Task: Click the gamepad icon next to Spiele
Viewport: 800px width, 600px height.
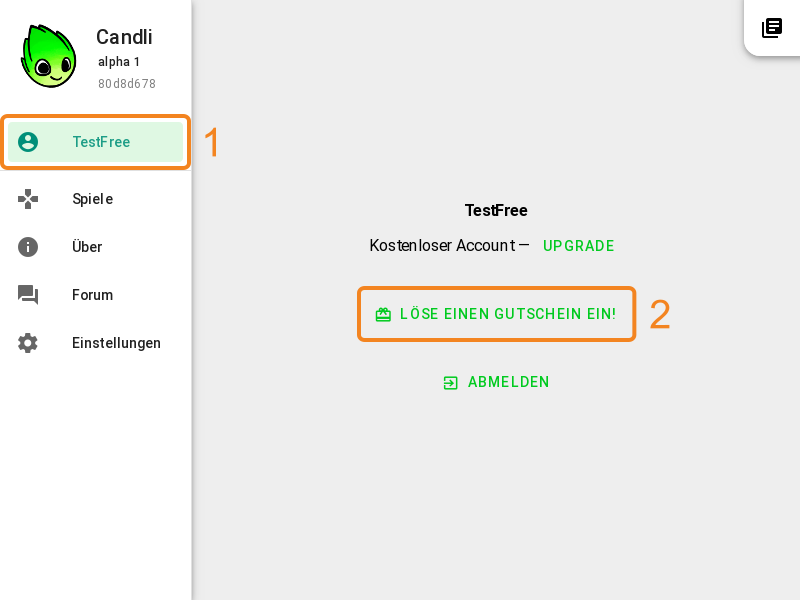Action: pyautogui.click(x=28, y=199)
